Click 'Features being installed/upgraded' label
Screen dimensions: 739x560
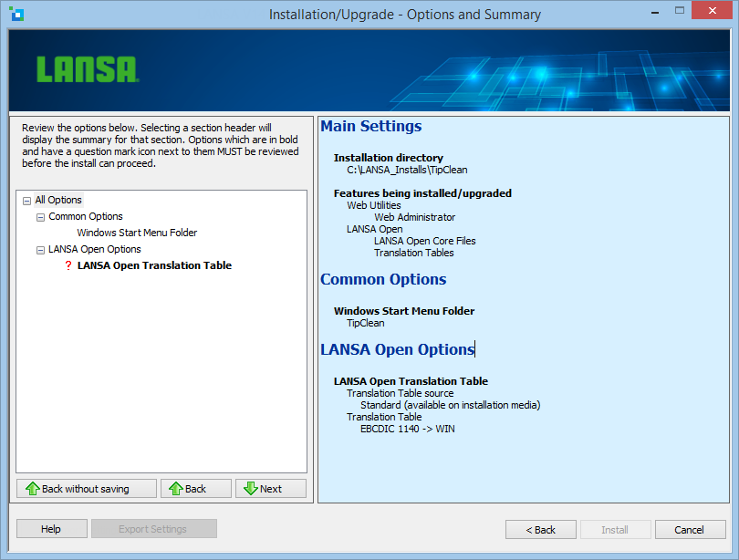tap(422, 193)
